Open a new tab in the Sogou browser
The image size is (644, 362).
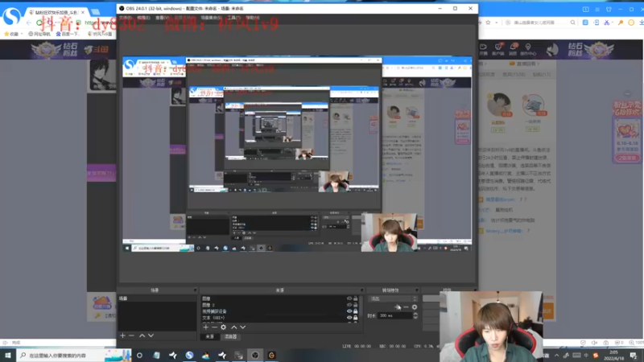[x=96, y=12]
